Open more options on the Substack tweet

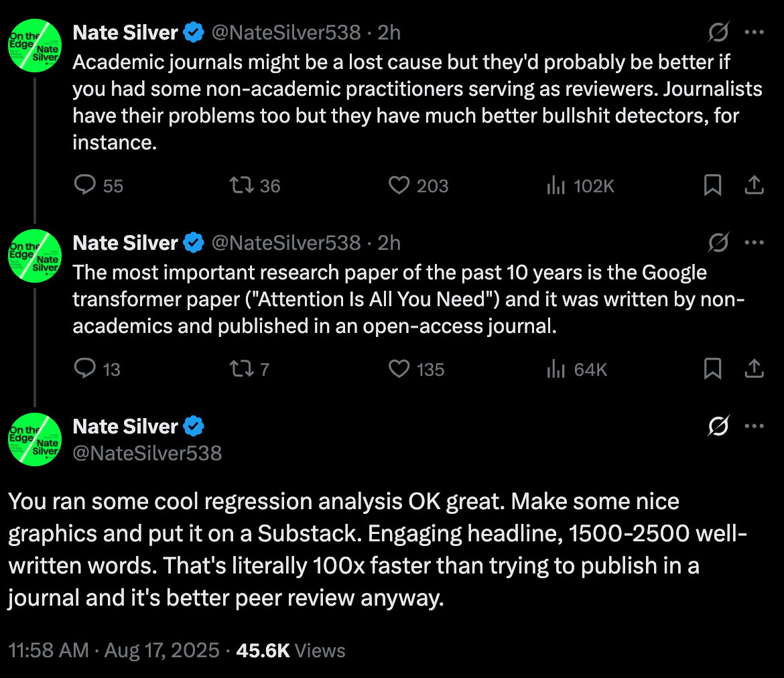click(755, 426)
